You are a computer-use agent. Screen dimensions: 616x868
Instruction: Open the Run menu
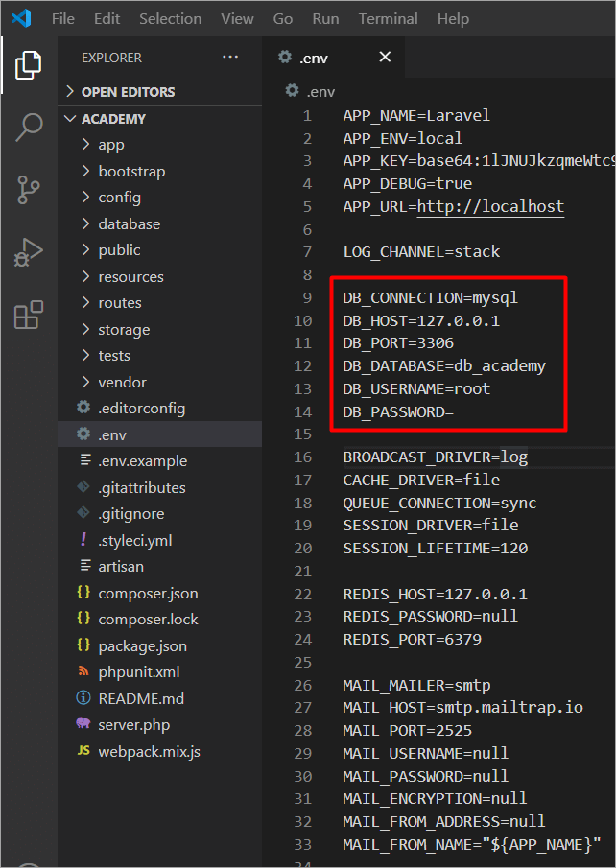pyautogui.click(x=325, y=19)
